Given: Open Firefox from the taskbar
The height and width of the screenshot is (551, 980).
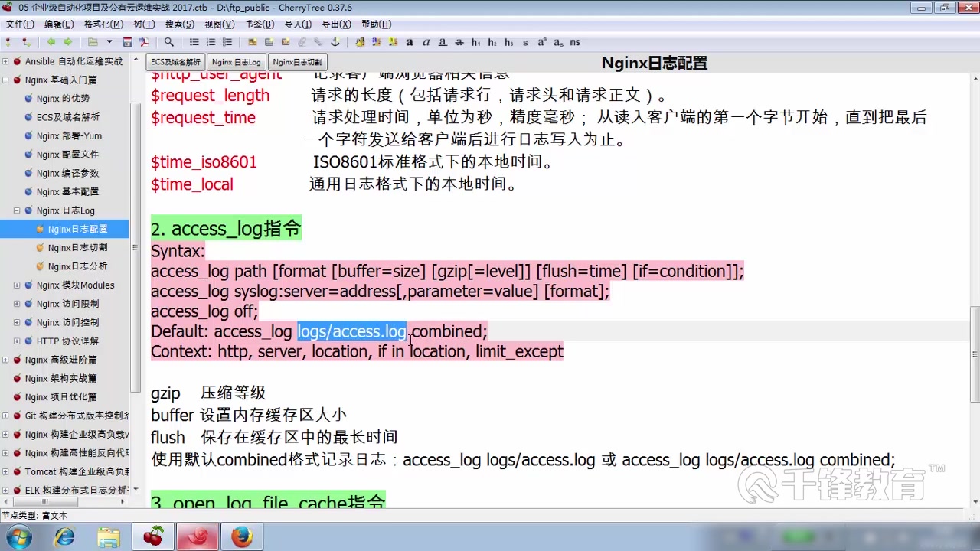Looking at the screenshot, I should [242, 537].
